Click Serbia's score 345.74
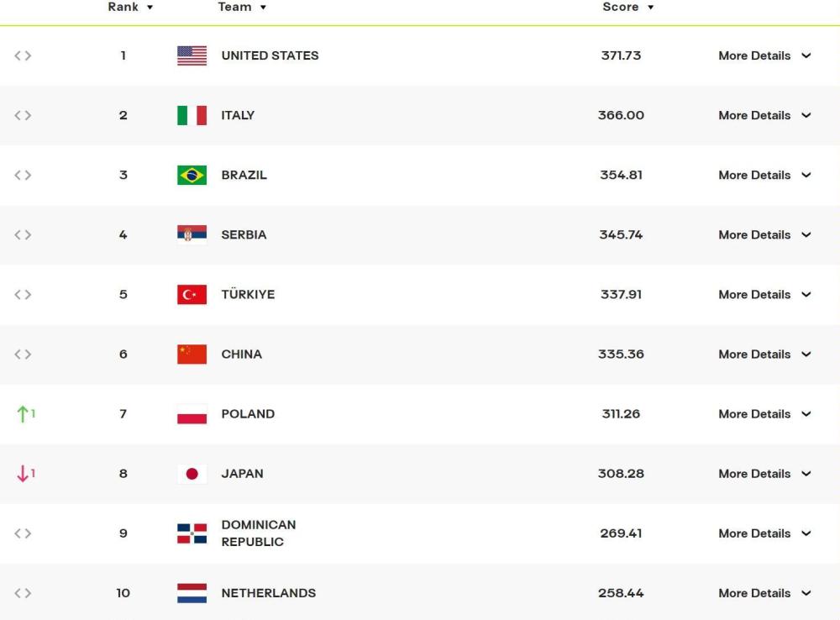840x620 pixels. pos(621,234)
